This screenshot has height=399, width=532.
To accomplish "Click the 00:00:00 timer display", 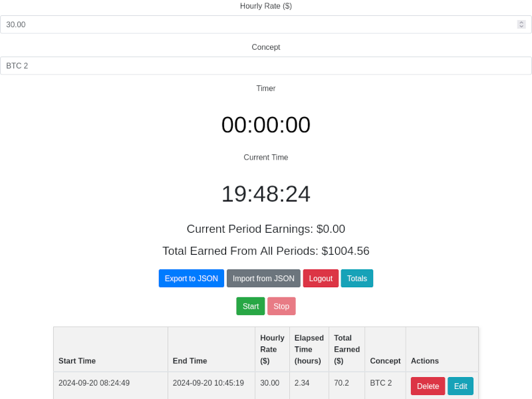I will tap(266, 125).
